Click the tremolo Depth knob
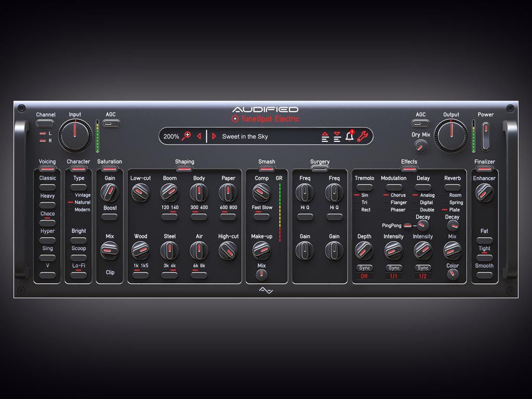 pyautogui.click(x=364, y=250)
